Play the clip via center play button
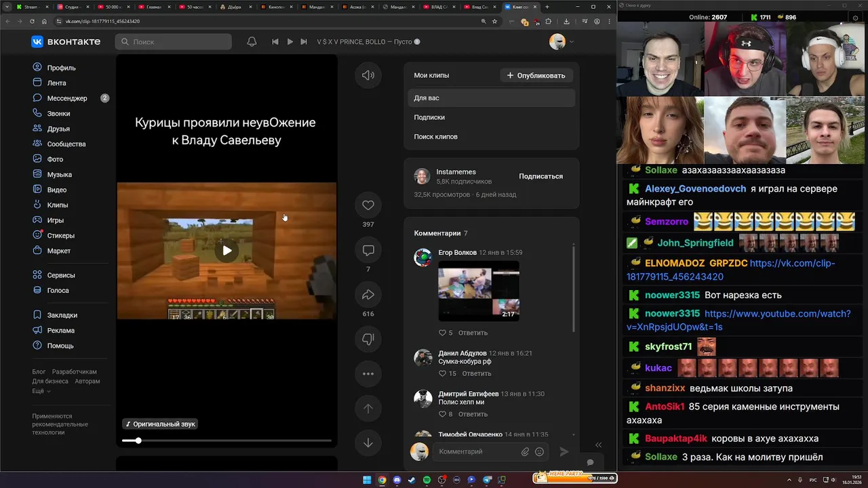 [x=227, y=251]
